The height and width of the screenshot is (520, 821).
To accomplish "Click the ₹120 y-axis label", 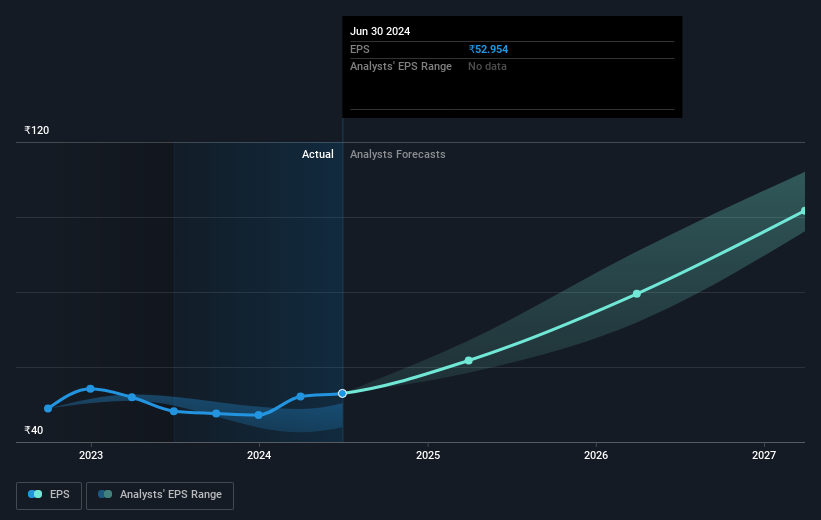I will click(x=37, y=130).
